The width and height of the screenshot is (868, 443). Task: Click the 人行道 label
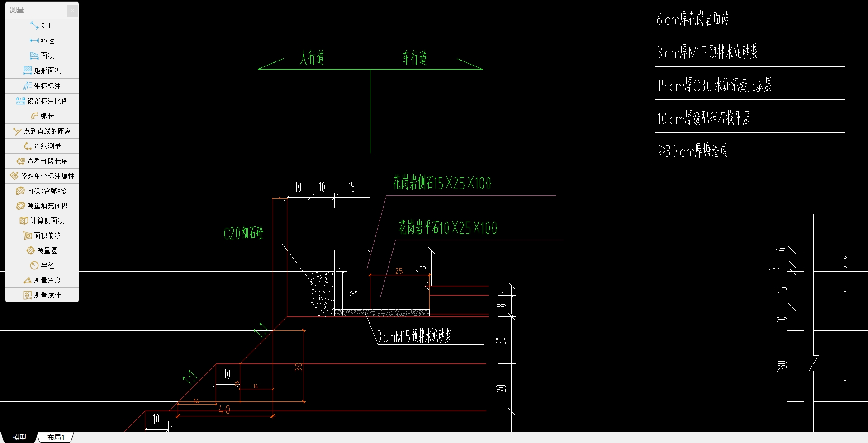pos(312,57)
